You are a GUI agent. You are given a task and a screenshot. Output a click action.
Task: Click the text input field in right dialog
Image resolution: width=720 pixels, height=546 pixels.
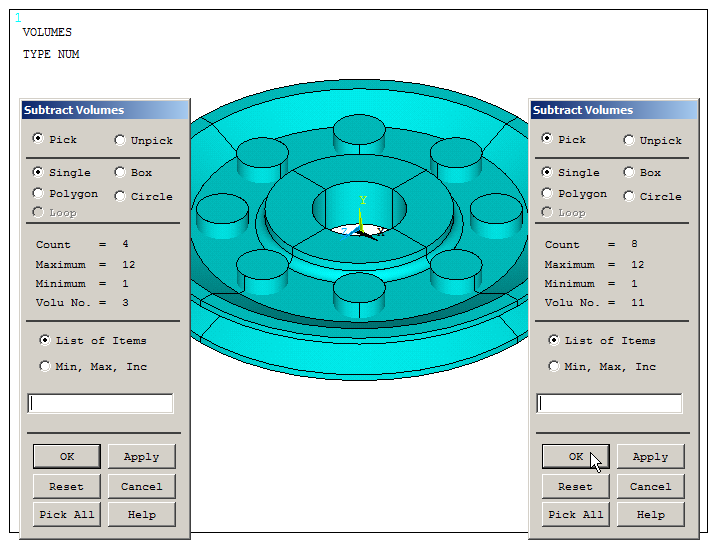click(x=609, y=403)
